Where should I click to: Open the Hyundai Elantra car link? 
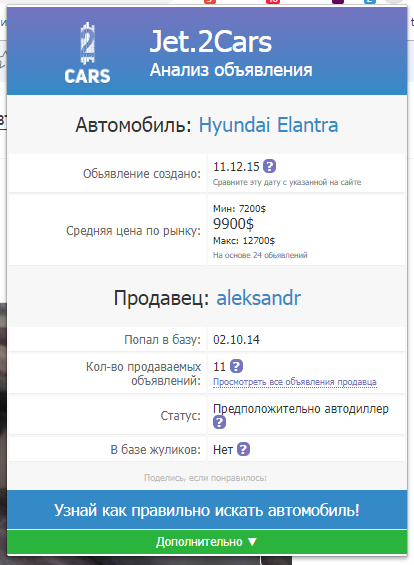268,125
